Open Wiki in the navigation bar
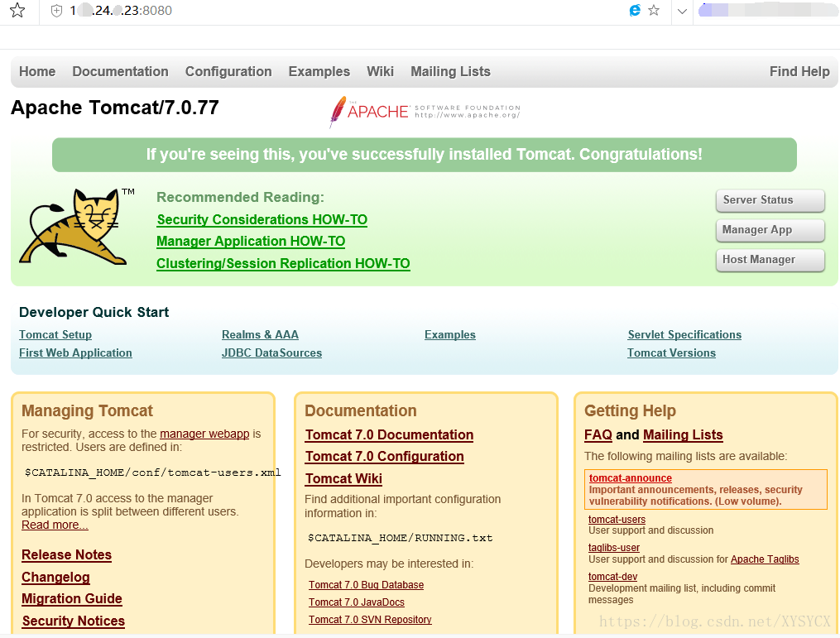Screen dimensions: 840x638 380,71
